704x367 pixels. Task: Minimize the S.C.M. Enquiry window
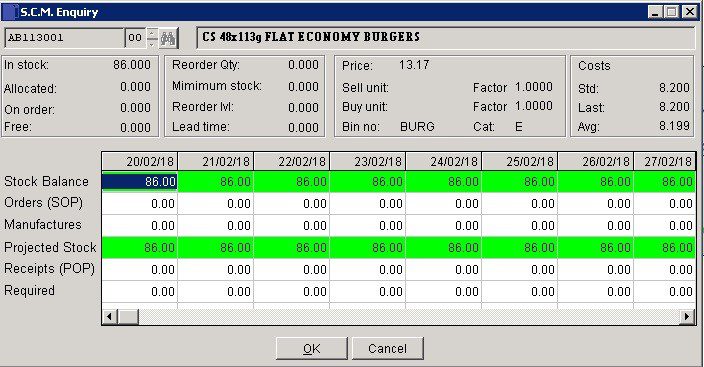coord(655,12)
